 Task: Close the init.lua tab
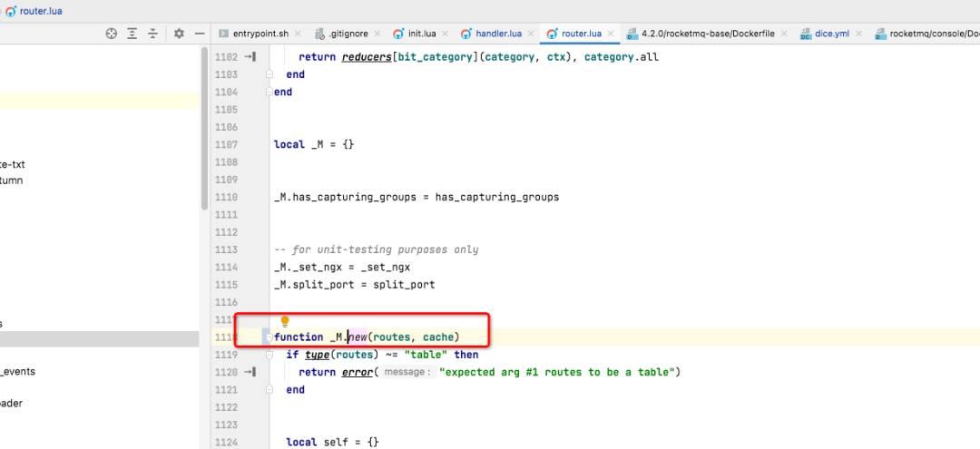tap(444, 34)
